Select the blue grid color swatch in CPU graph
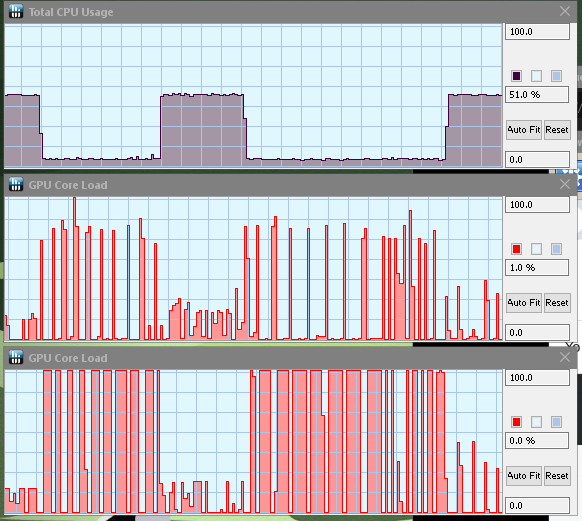Screen dimensions: 582x521 [x=556, y=76]
